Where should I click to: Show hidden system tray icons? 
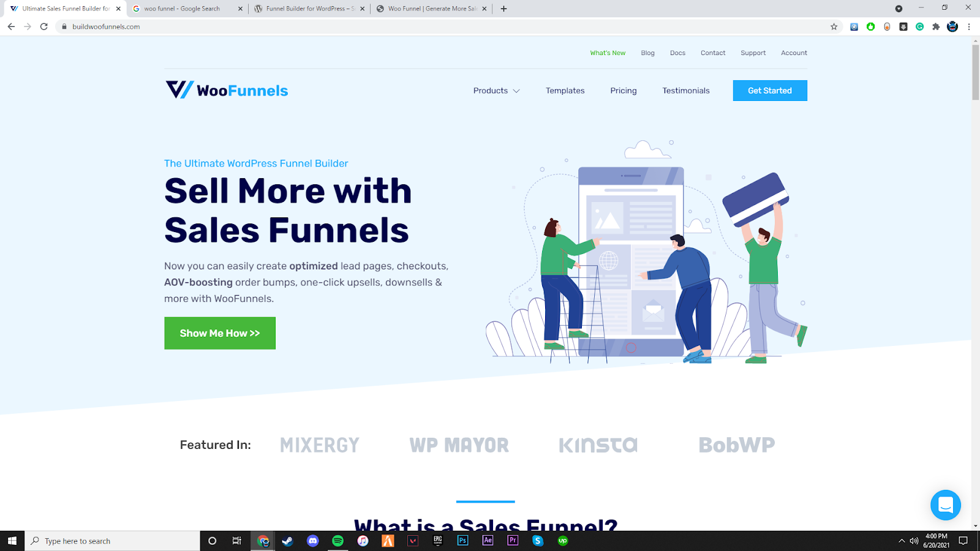pos(901,541)
